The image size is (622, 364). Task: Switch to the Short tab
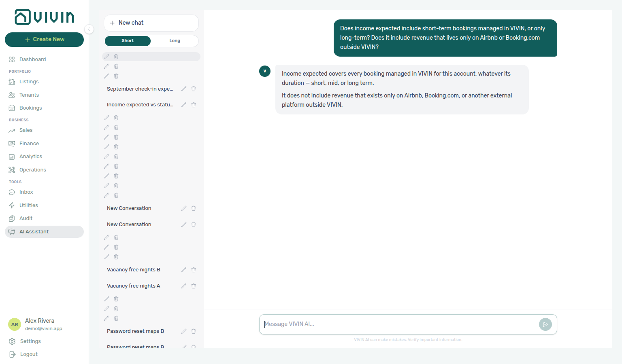128,41
